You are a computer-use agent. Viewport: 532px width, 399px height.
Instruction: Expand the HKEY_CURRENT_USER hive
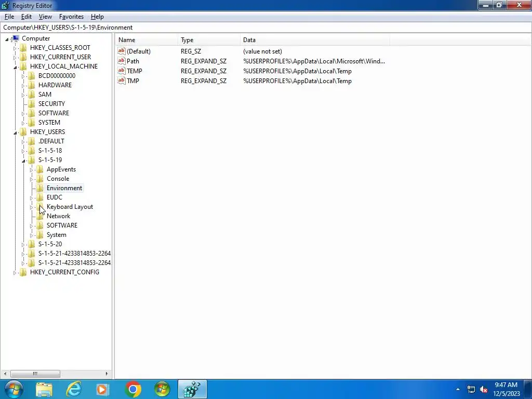[15, 58]
